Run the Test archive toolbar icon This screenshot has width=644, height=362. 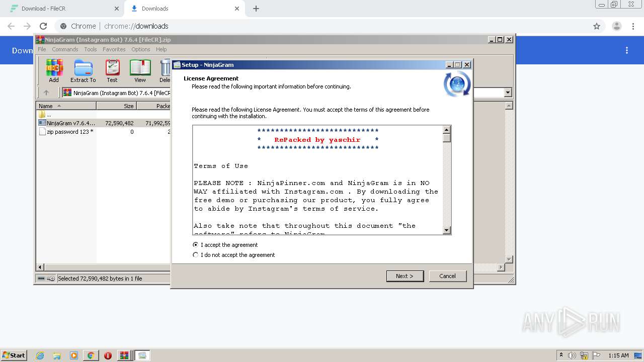tap(112, 70)
